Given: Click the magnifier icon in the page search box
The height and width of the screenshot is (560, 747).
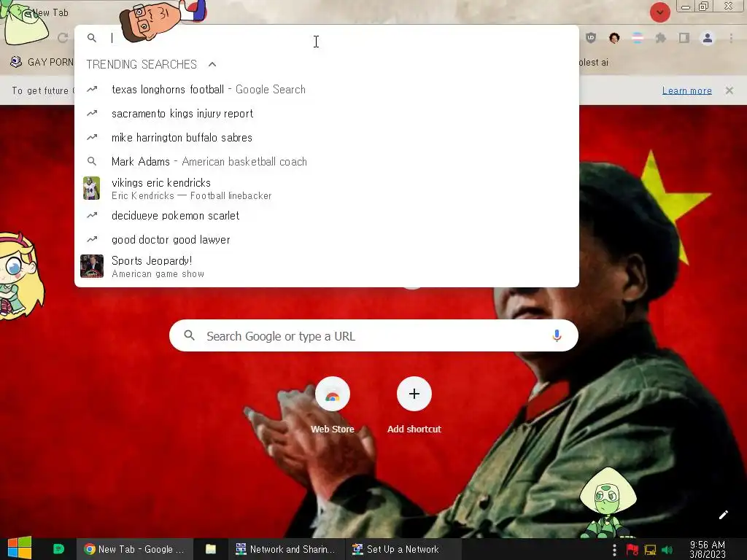Looking at the screenshot, I should (189, 335).
